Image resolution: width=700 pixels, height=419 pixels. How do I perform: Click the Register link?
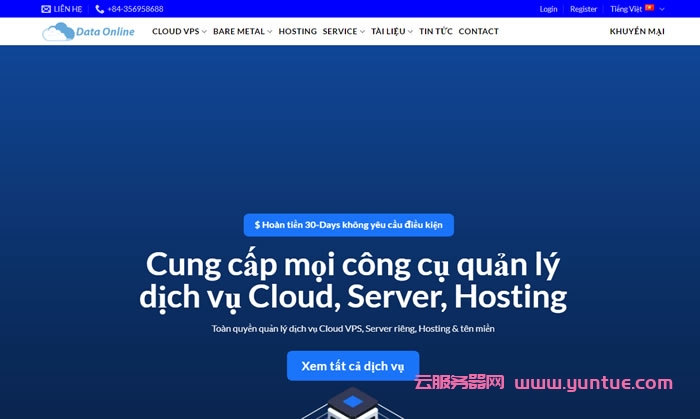(583, 9)
